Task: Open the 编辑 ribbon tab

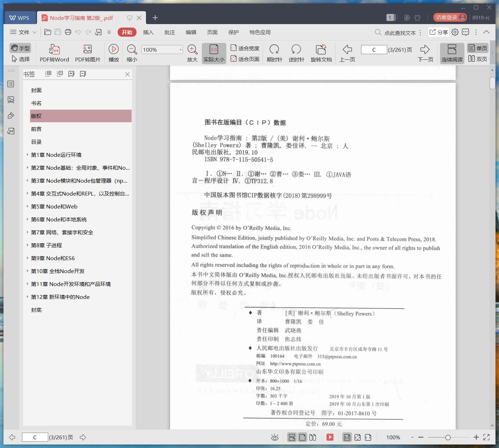Action: (x=191, y=32)
